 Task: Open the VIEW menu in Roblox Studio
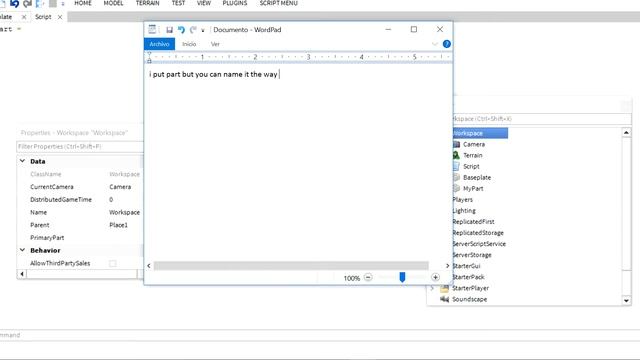pyautogui.click(x=204, y=3)
